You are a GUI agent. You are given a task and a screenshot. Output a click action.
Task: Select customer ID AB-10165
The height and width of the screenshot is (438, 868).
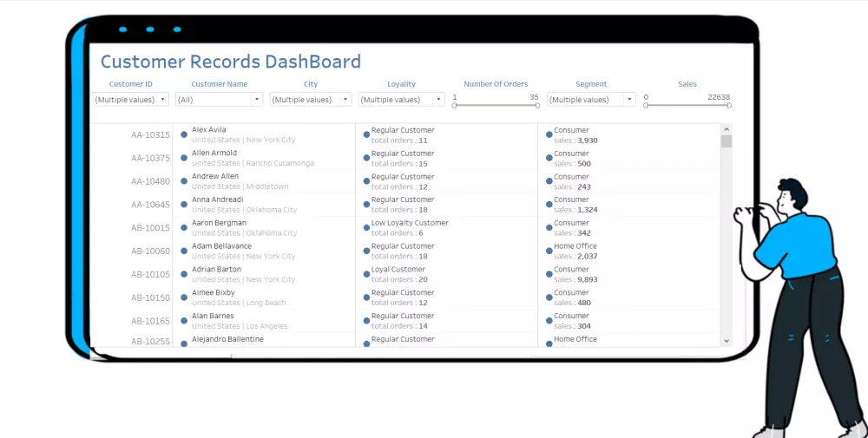[150, 321]
